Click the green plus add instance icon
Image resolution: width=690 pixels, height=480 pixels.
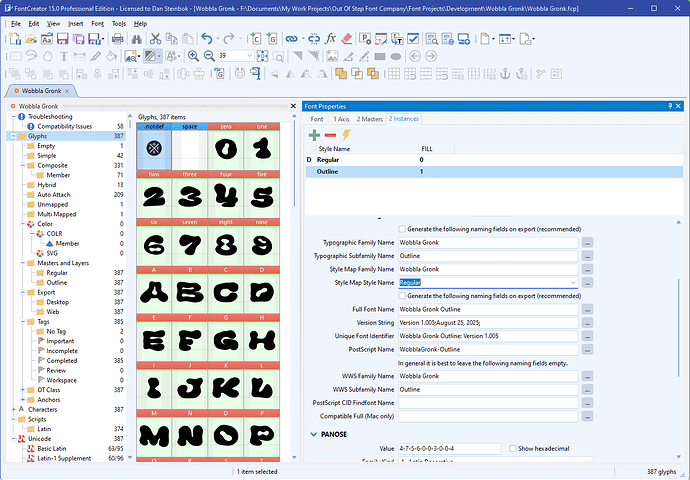click(314, 135)
